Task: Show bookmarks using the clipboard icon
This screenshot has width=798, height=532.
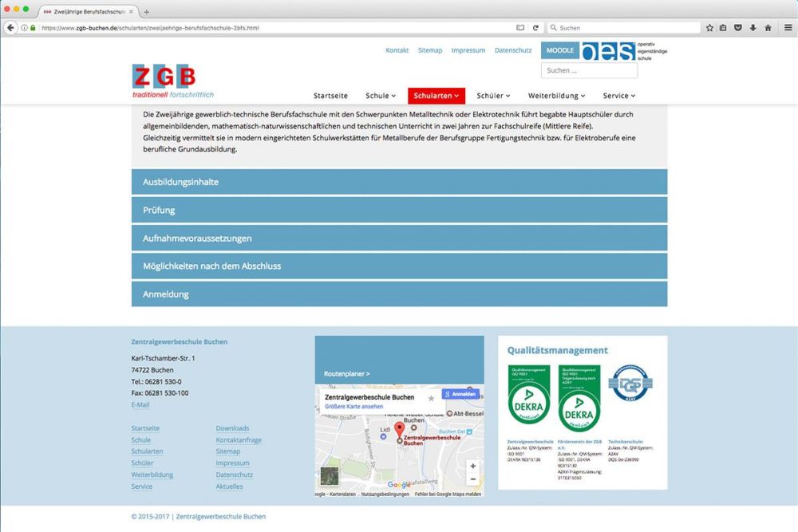Action: 722,26
